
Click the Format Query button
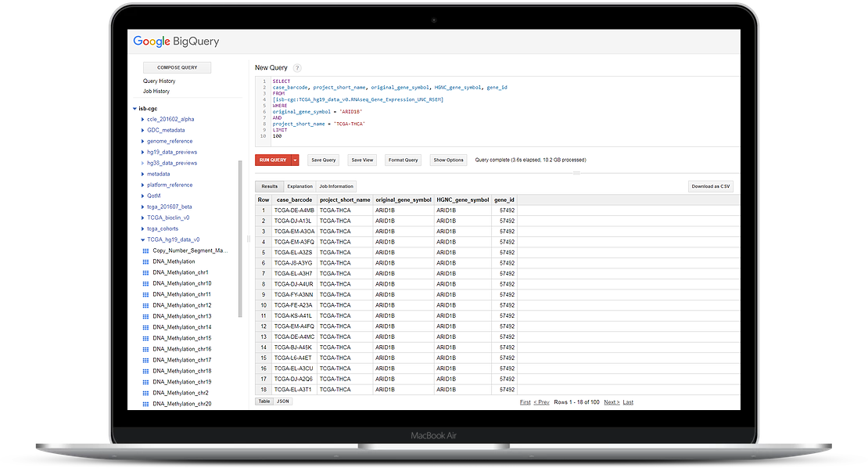pos(403,160)
